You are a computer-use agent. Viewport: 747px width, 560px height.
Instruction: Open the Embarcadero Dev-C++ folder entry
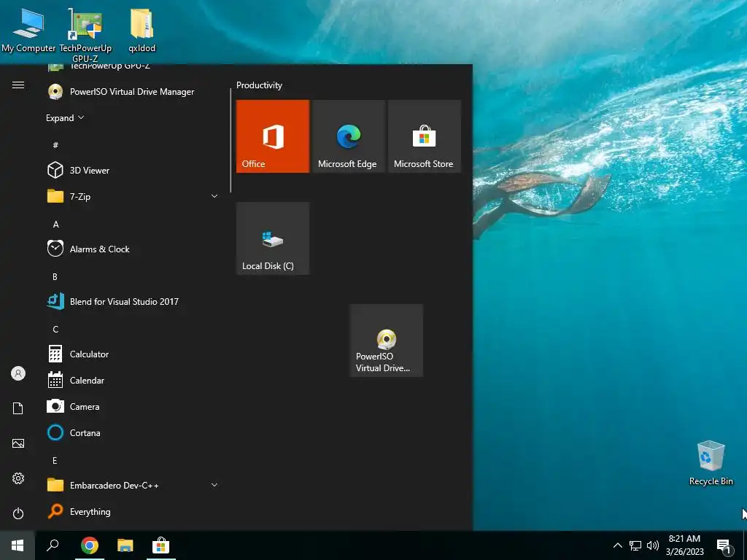pos(132,485)
